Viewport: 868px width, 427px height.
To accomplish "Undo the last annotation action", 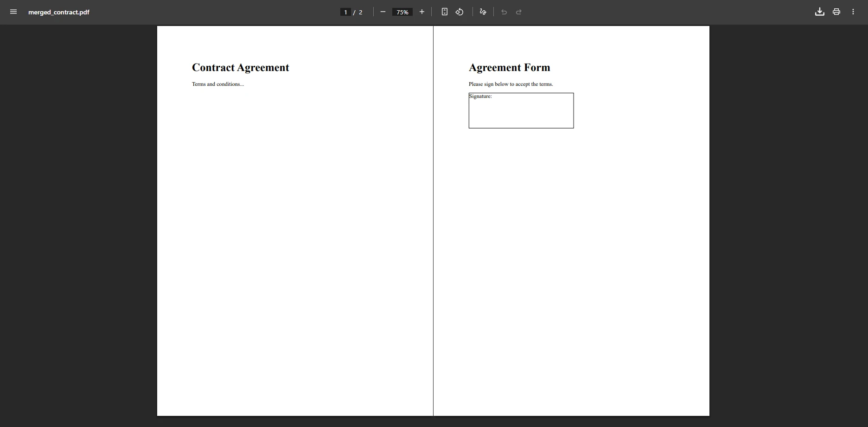I will coord(504,12).
